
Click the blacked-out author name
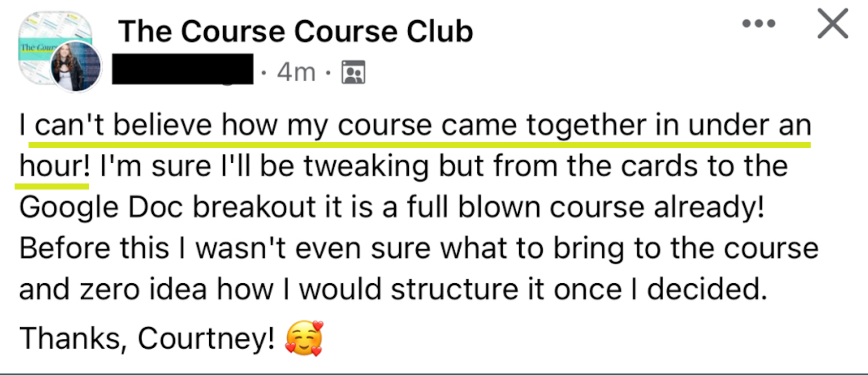[182, 69]
